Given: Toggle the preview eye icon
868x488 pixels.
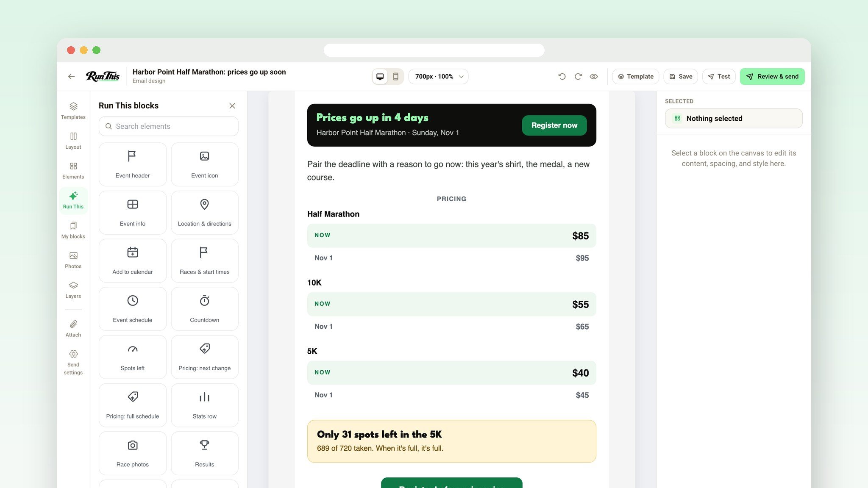Looking at the screenshot, I should (594, 77).
